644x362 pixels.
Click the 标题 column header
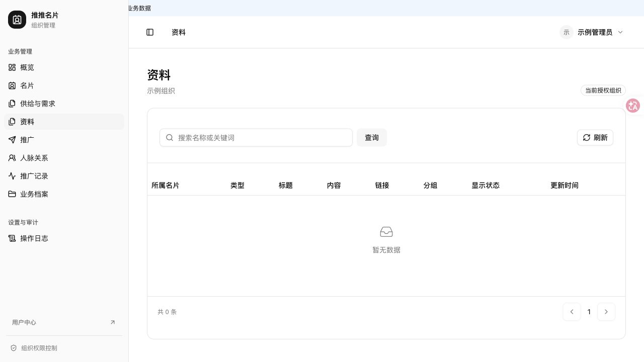(x=286, y=186)
